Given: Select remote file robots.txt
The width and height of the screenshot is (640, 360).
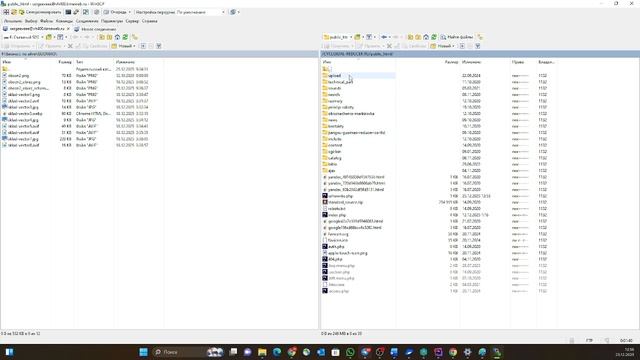Looking at the screenshot, I should (x=337, y=209).
